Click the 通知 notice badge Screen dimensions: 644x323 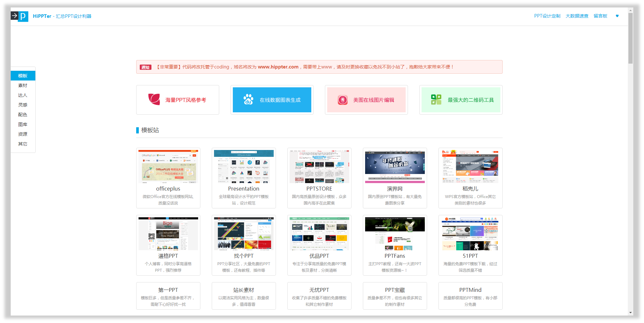(145, 67)
